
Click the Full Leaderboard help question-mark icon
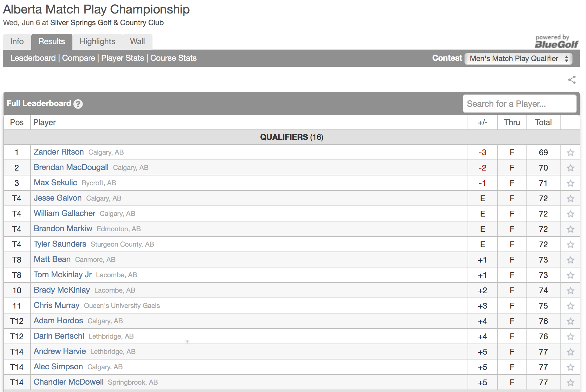(x=78, y=104)
